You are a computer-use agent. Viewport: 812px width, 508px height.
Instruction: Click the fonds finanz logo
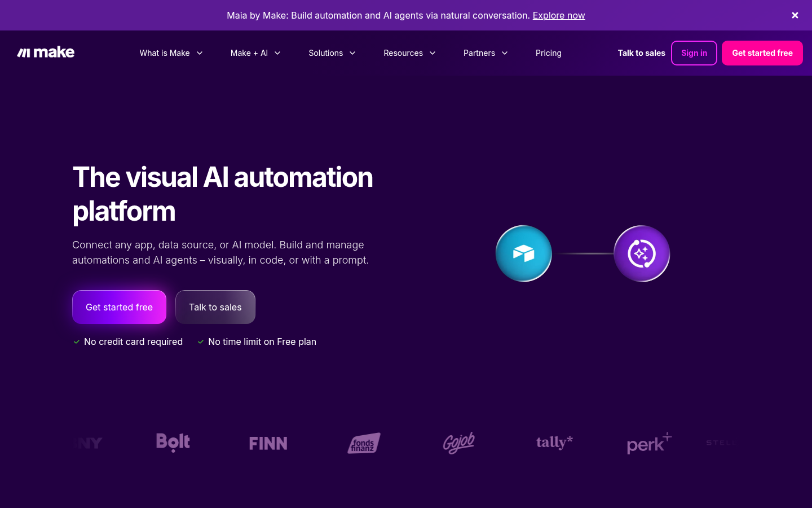tap(364, 443)
